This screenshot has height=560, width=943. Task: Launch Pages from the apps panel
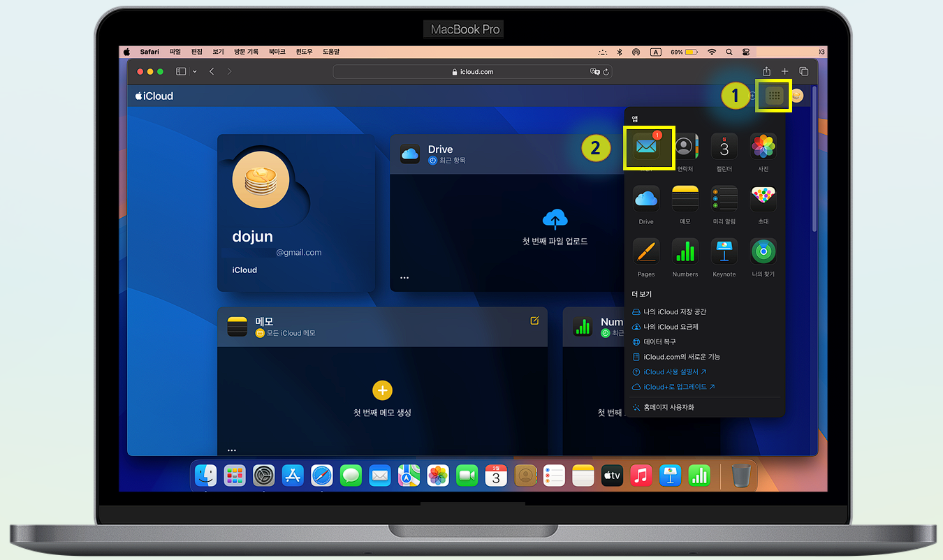(646, 251)
